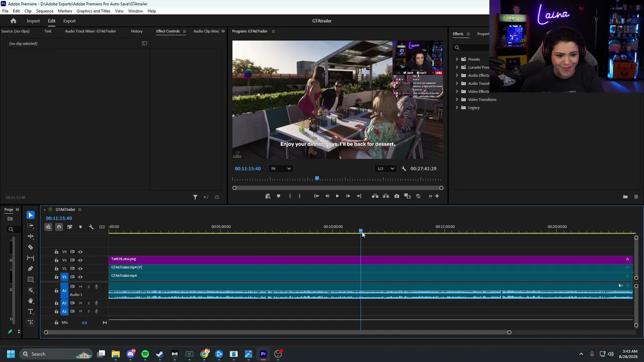
Task: Create new bin in Effects panel
Action: (625, 197)
